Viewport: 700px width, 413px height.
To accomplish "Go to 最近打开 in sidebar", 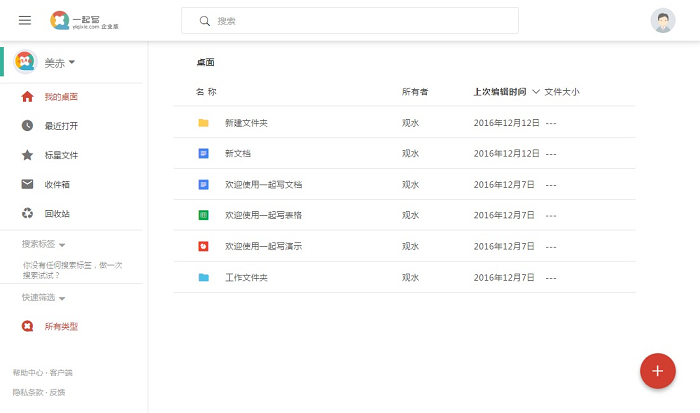I will 60,126.
